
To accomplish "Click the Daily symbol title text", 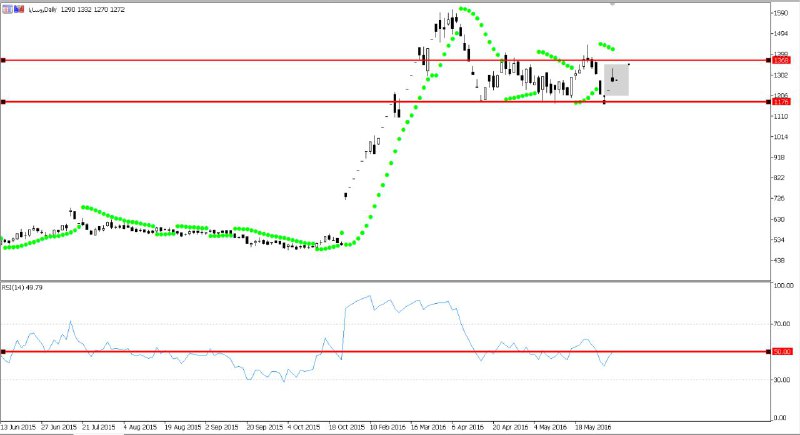I will tap(42, 10).
